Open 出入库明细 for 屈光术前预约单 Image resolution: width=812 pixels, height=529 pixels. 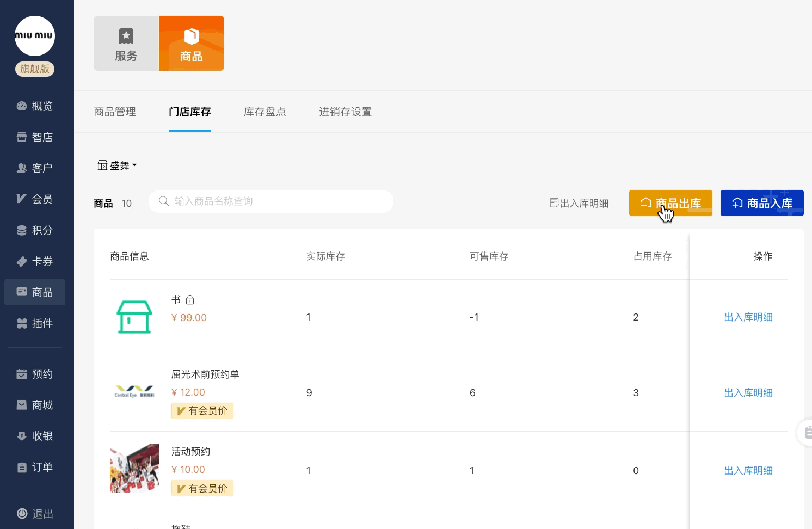748,393
